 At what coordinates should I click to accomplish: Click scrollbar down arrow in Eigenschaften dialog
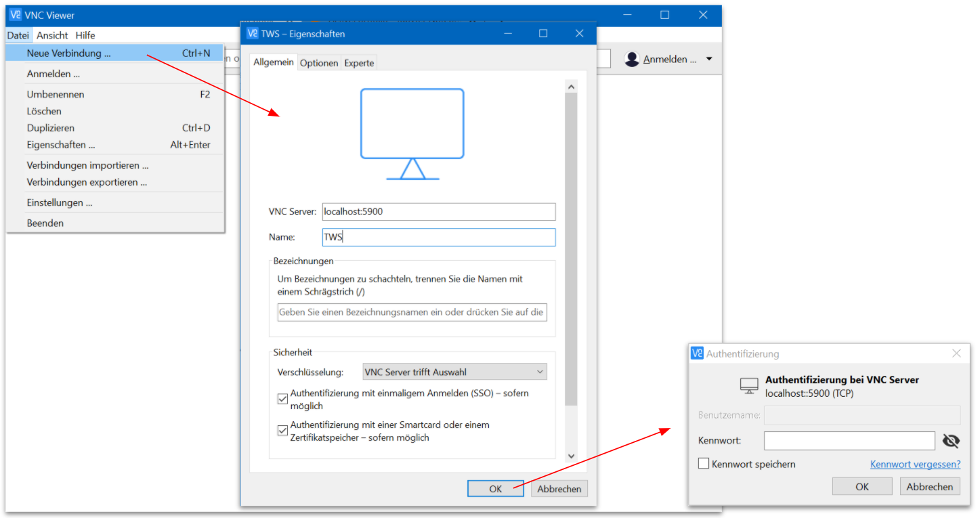pos(571,456)
